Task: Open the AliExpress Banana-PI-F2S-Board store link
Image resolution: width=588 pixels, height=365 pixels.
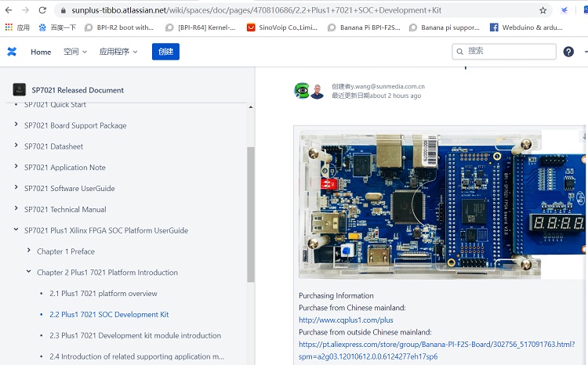Action: pyautogui.click(x=437, y=350)
